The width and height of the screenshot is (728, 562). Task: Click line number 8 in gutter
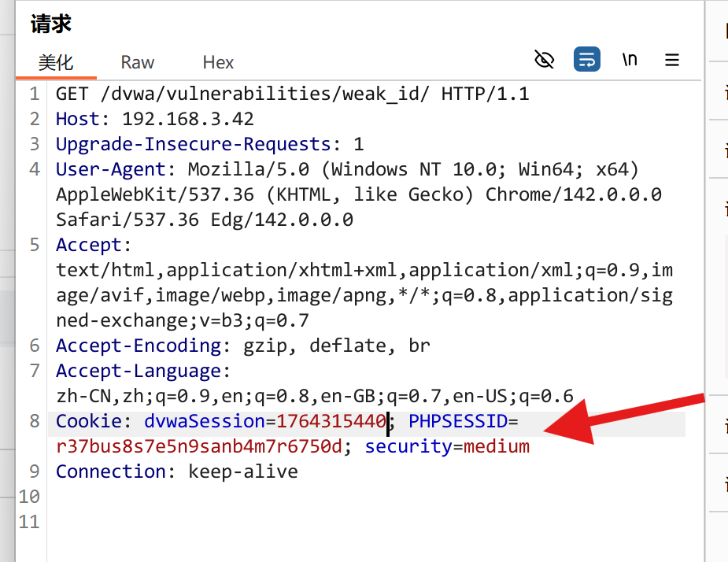point(35,421)
